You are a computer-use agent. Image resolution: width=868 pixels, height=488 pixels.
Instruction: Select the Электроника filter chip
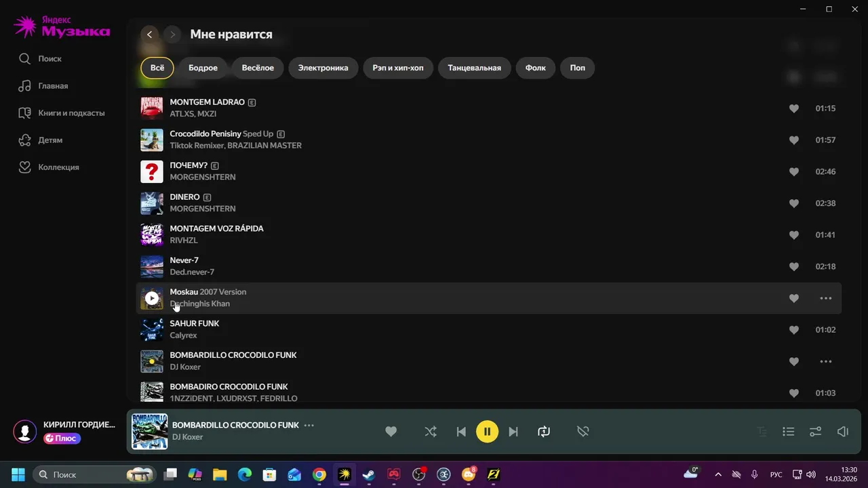323,68
